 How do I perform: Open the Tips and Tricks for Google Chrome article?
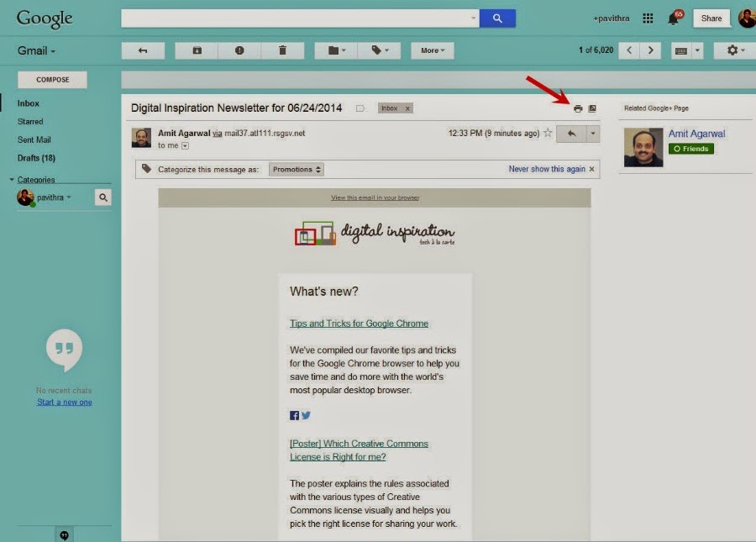click(x=359, y=323)
